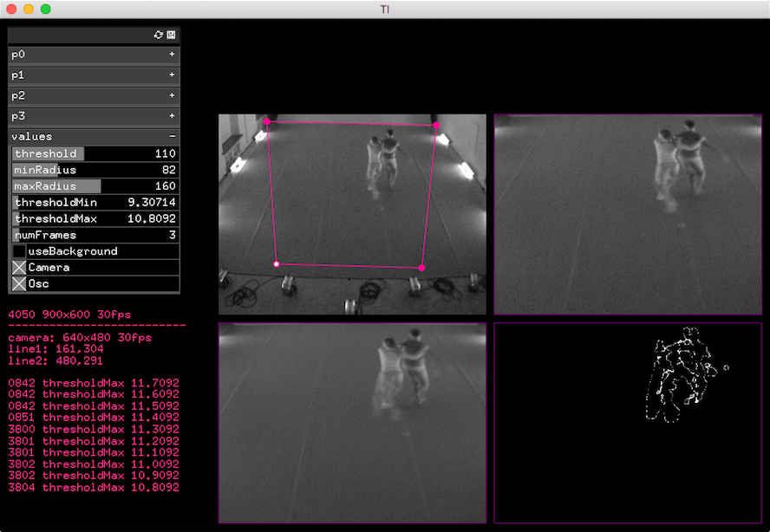The height and width of the screenshot is (532, 770).
Task: Set the thresholdMin slider
Action: tap(94, 203)
